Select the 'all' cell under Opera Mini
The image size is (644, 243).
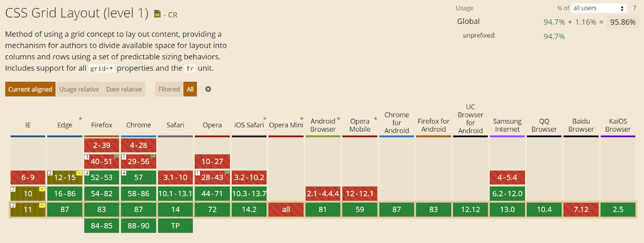click(x=286, y=209)
